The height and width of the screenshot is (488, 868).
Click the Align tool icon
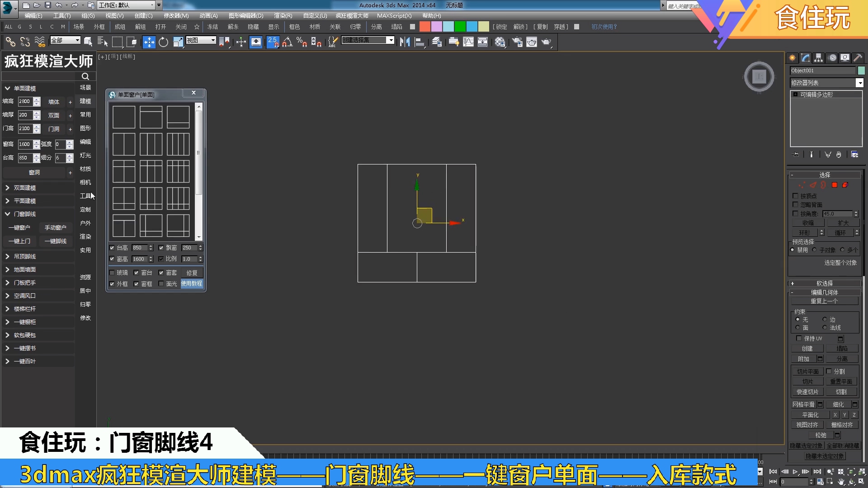[420, 42]
